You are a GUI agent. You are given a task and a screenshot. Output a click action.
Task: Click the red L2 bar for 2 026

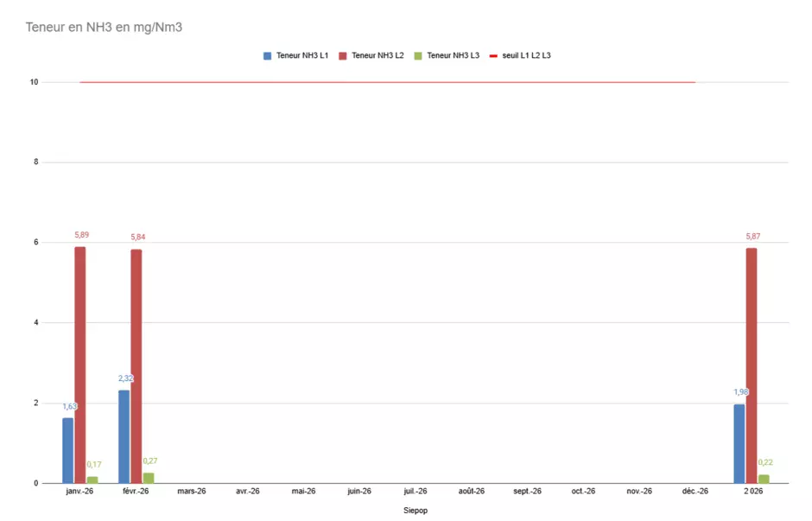[752, 365]
